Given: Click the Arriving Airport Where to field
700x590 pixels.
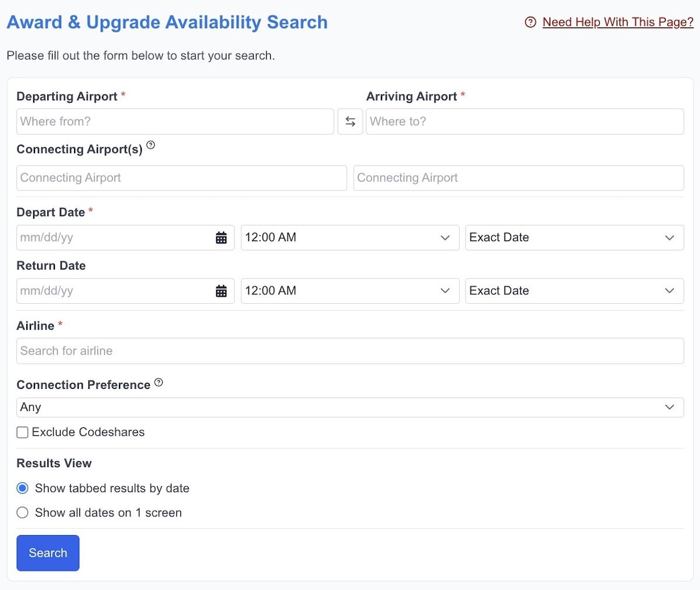Looking at the screenshot, I should pyautogui.click(x=524, y=121).
